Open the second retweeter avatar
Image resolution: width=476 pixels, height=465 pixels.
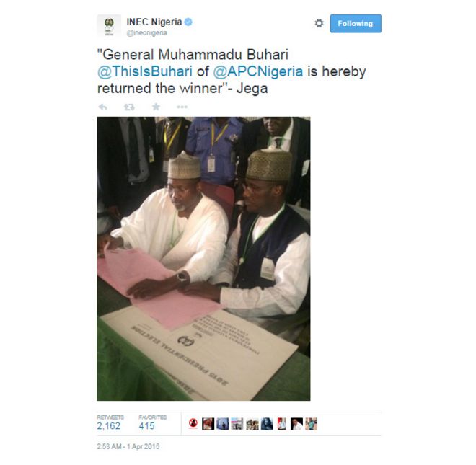coord(208,424)
